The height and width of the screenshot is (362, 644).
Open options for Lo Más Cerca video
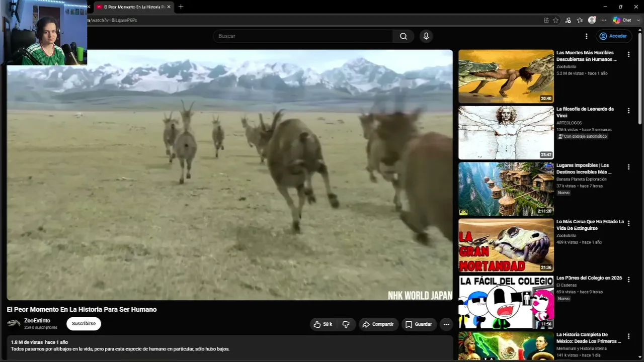pyautogui.click(x=628, y=223)
